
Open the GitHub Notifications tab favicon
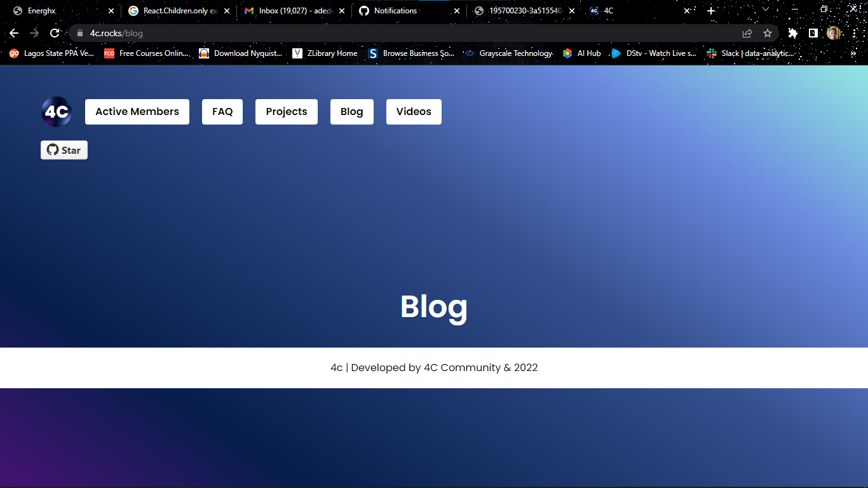[x=363, y=11]
